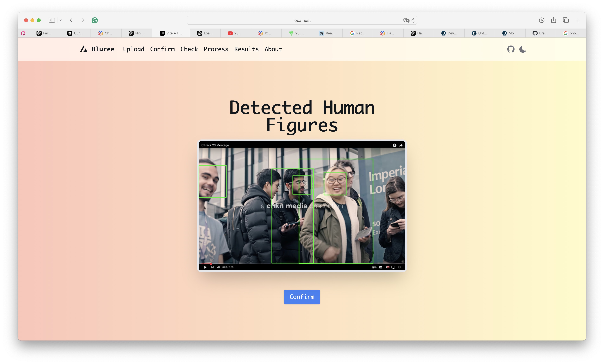Reload the localhost page
604x364 pixels.
(413, 21)
